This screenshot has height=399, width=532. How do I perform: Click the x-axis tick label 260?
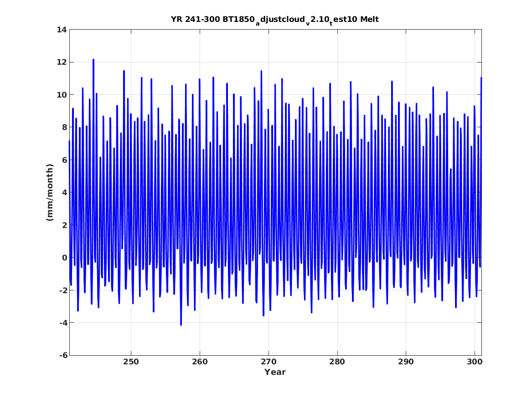pyautogui.click(x=200, y=362)
